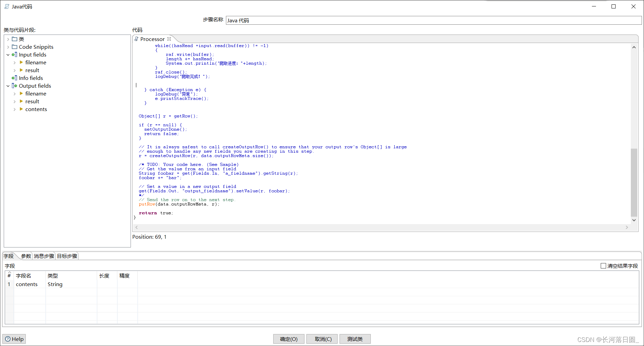The width and height of the screenshot is (644, 346).
Task: Switch to the 参数 tab
Action: pos(26,256)
